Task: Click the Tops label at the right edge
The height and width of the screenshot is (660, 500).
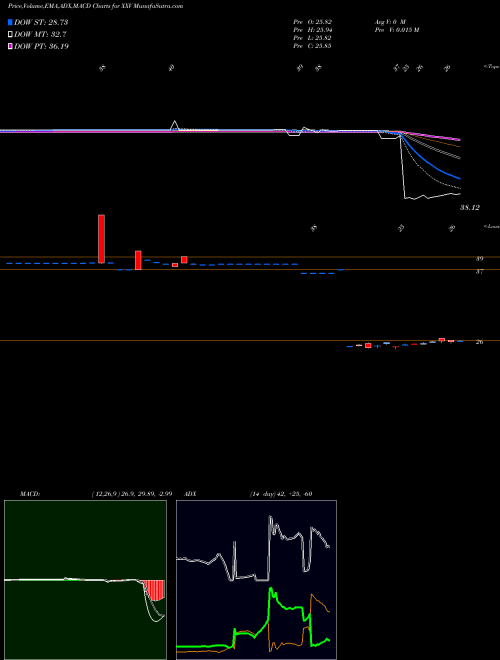Action: tap(492, 67)
